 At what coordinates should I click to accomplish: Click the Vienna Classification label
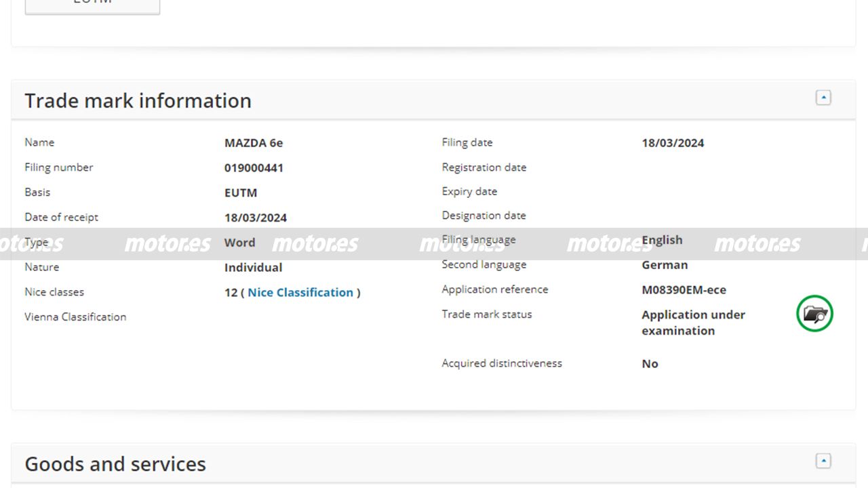click(x=75, y=317)
